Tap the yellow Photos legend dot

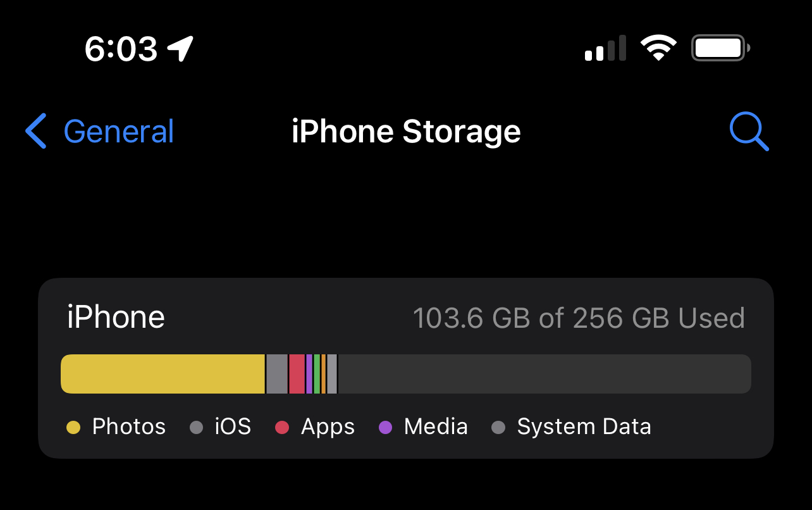pos(74,428)
